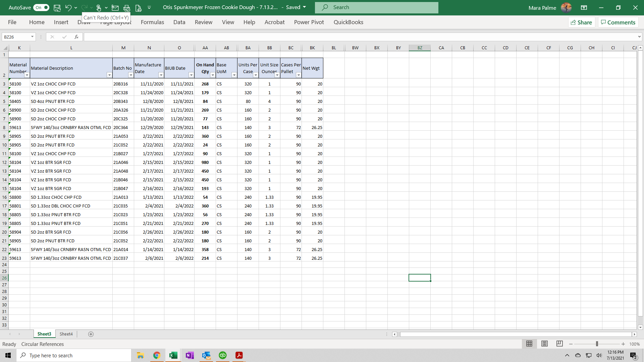644x362 pixels.
Task: Open the QuickBooks ribbon tab
Action: click(x=348, y=22)
